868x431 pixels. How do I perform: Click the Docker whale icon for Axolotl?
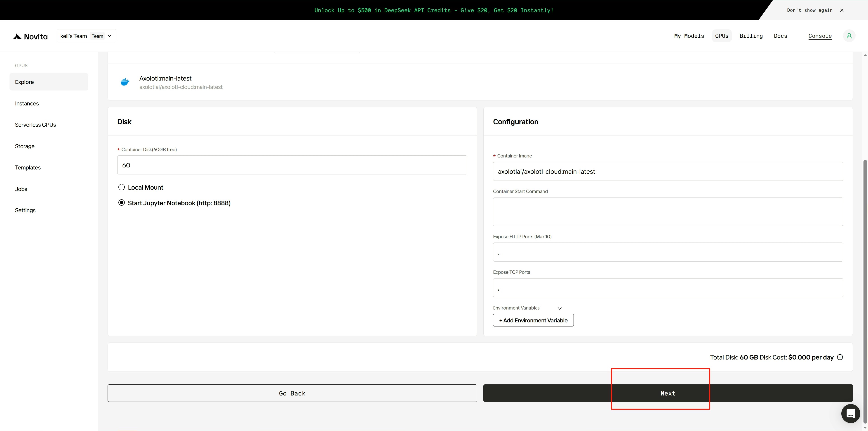[125, 82]
